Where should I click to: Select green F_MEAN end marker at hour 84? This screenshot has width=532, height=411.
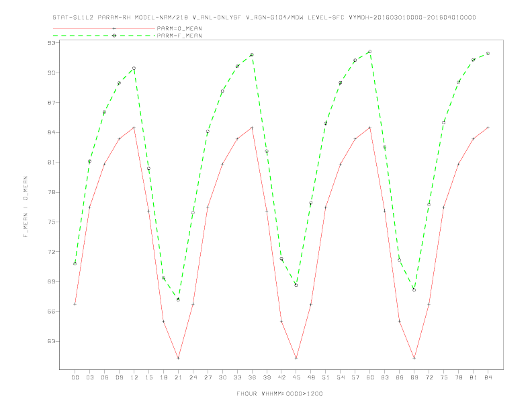488,53
